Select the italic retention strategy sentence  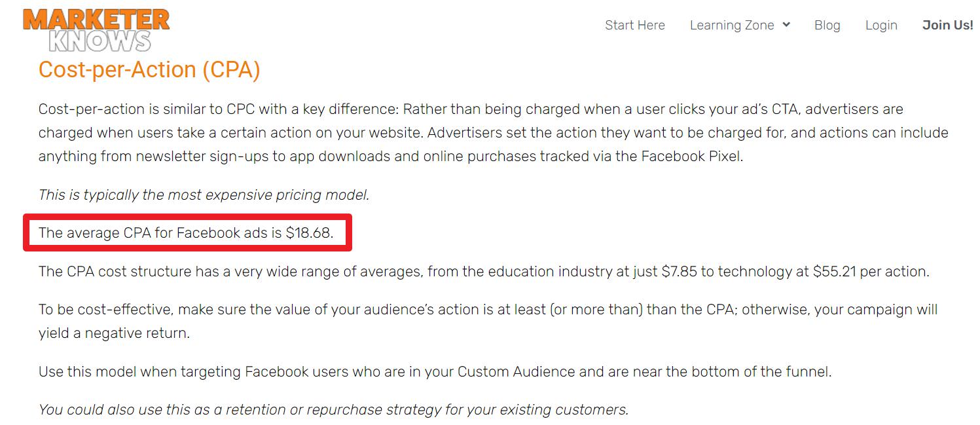333,409
